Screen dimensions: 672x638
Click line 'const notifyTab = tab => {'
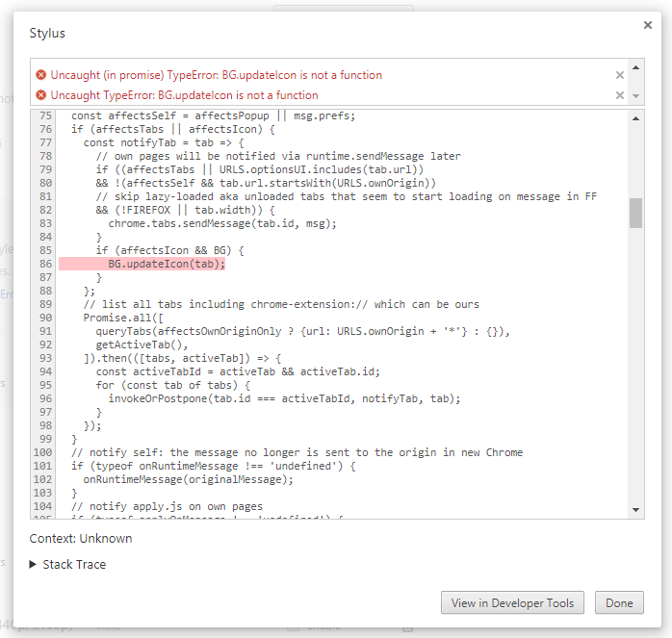tap(164, 142)
